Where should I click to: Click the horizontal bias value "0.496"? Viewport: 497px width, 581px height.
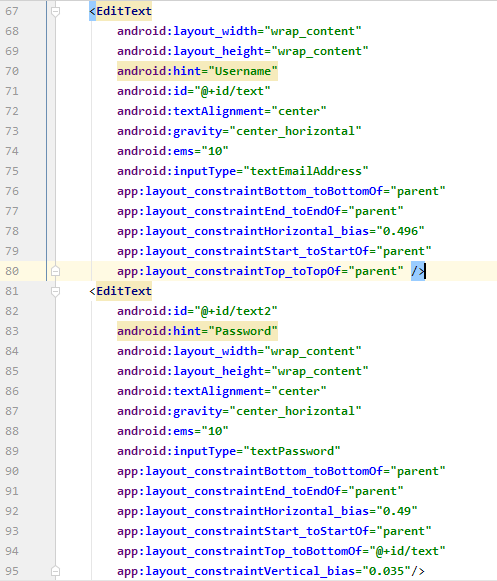[x=400, y=231]
